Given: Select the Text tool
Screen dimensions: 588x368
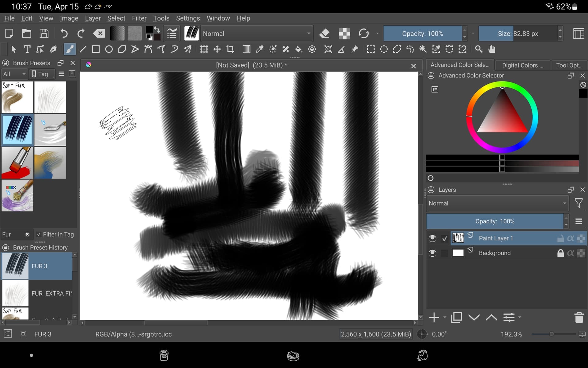Looking at the screenshot, I should point(27,49).
